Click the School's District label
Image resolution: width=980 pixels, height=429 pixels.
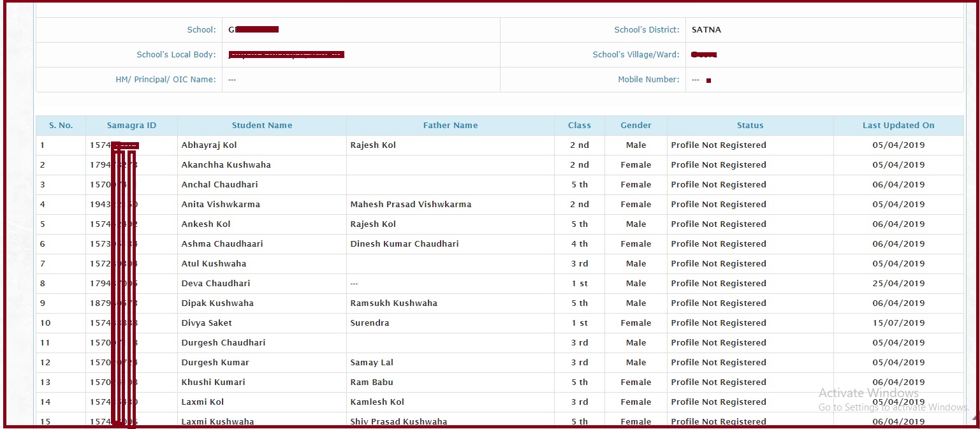click(647, 29)
